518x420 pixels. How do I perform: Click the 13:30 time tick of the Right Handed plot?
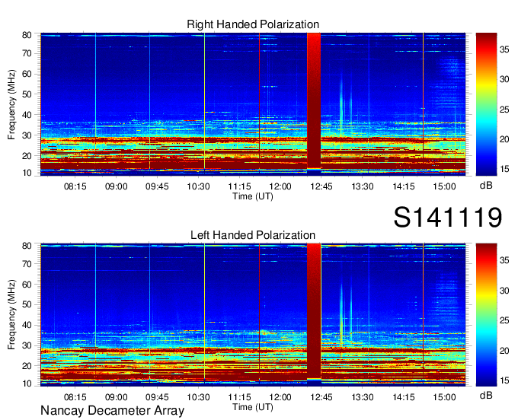pyautogui.click(x=363, y=186)
